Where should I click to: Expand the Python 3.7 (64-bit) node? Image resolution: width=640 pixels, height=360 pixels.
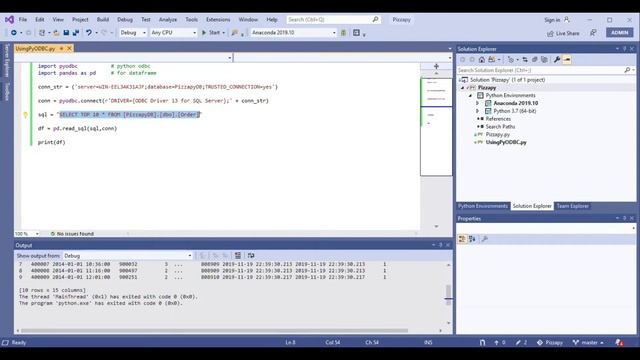[x=478, y=111]
